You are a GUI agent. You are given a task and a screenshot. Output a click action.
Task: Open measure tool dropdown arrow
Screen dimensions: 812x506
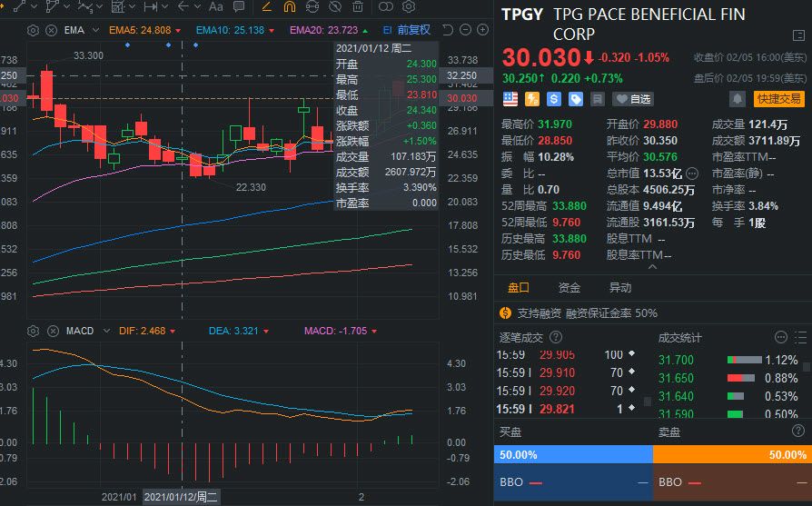point(133,6)
